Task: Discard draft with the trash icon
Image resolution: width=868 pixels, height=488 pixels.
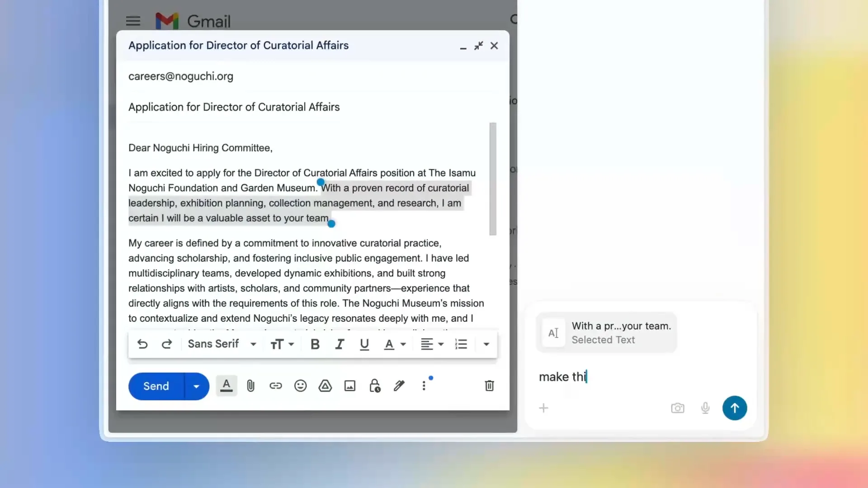Action: 489,386
